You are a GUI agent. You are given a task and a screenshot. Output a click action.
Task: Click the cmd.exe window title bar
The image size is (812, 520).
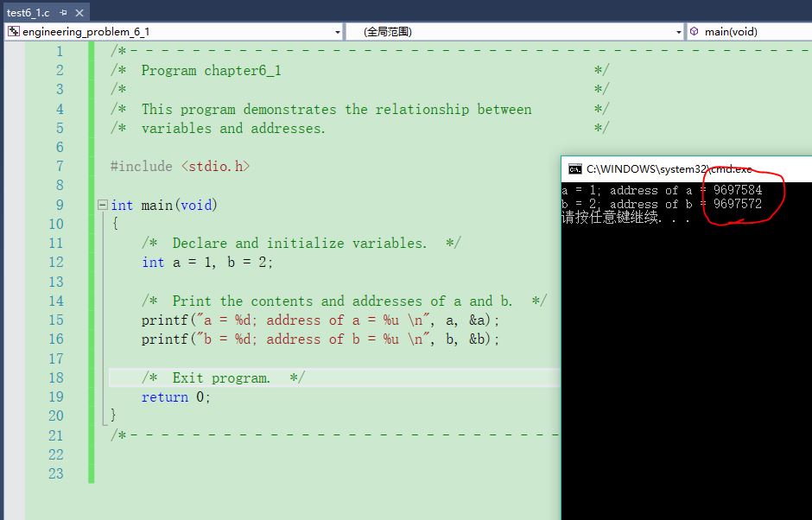[687, 168]
